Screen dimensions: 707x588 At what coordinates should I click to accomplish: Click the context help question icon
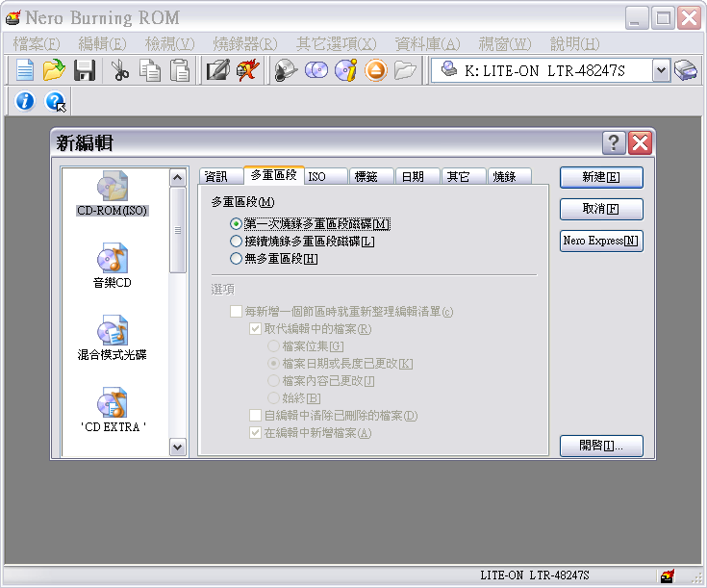[55, 101]
